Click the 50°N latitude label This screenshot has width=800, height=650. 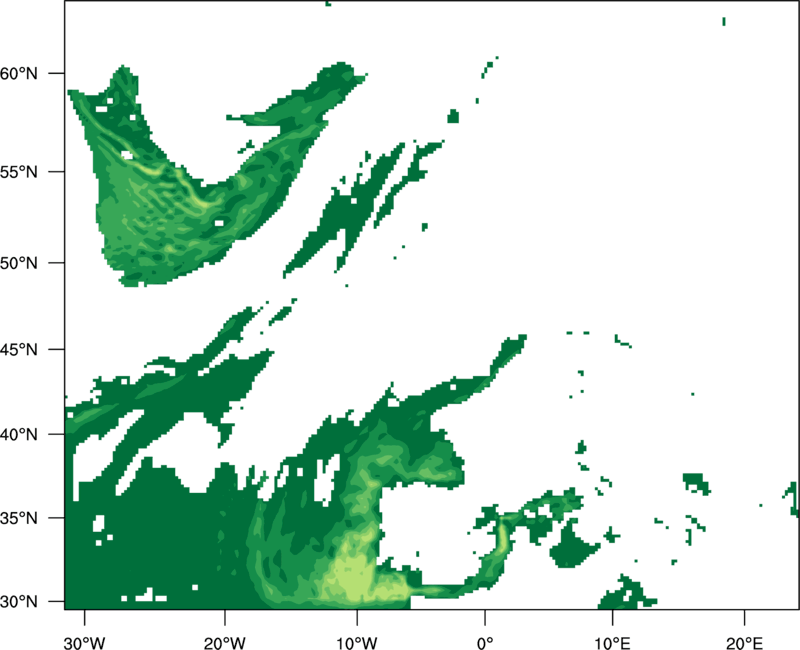pyautogui.click(x=18, y=263)
